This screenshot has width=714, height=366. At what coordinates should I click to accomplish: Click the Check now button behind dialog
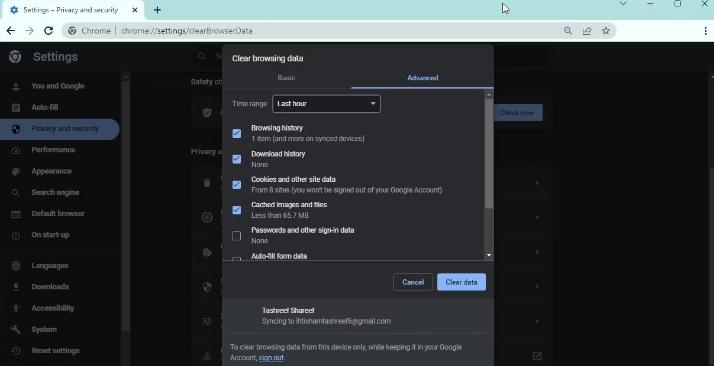click(x=517, y=112)
